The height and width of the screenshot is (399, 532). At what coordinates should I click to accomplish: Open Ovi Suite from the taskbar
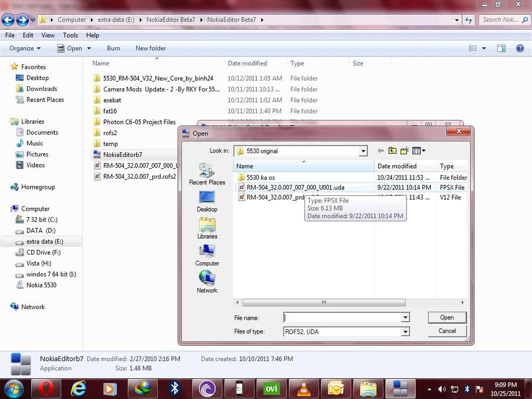271,388
